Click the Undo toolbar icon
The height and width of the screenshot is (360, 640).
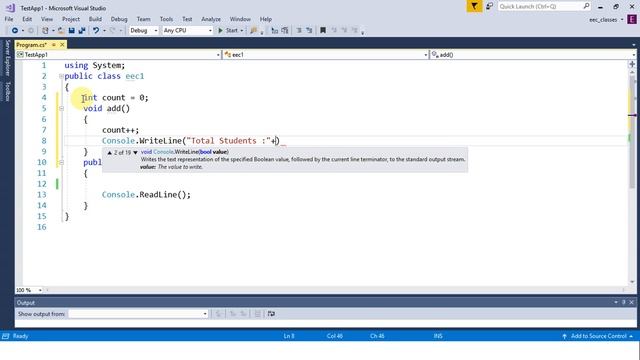tap(96, 31)
